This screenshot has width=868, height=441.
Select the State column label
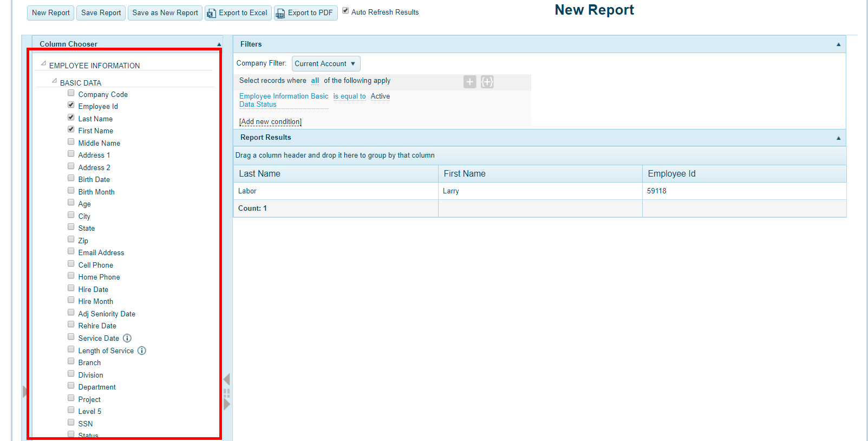[x=87, y=229]
